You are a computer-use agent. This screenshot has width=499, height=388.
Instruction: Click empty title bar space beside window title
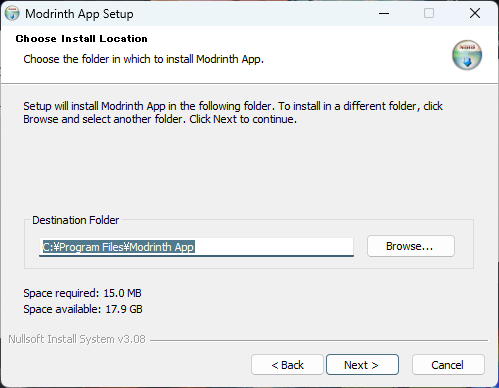253,14
